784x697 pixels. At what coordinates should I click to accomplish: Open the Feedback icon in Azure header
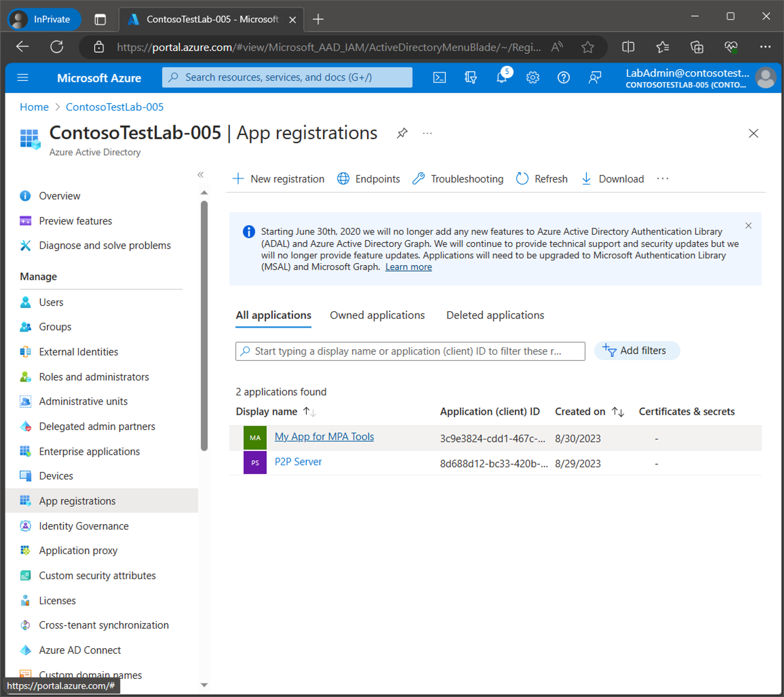click(595, 78)
